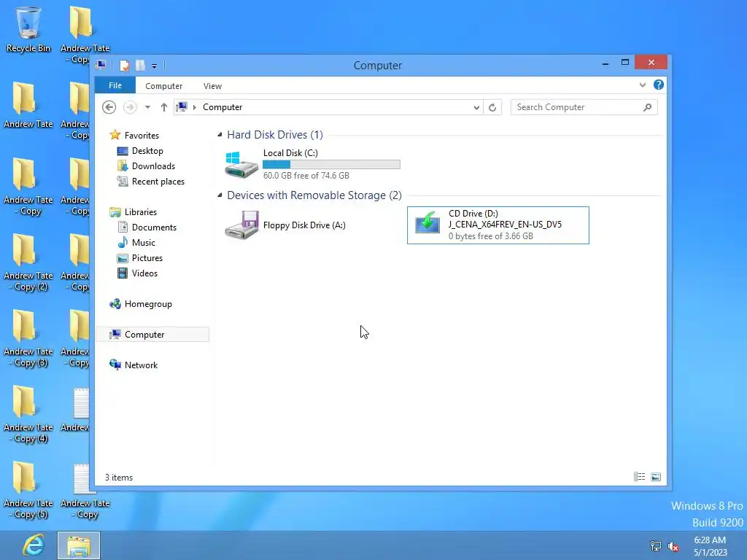Open Explorer Help question mark icon
The height and width of the screenshot is (560, 747).
pyautogui.click(x=659, y=85)
